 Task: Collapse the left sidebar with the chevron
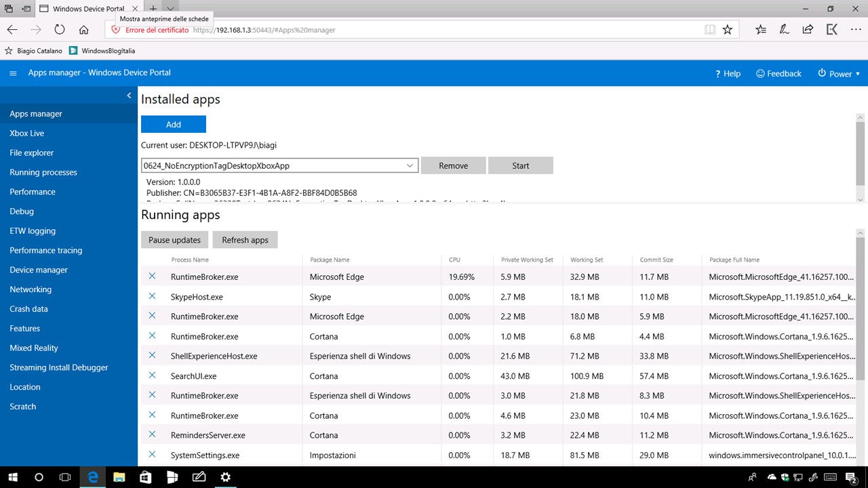click(x=129, y=96)
